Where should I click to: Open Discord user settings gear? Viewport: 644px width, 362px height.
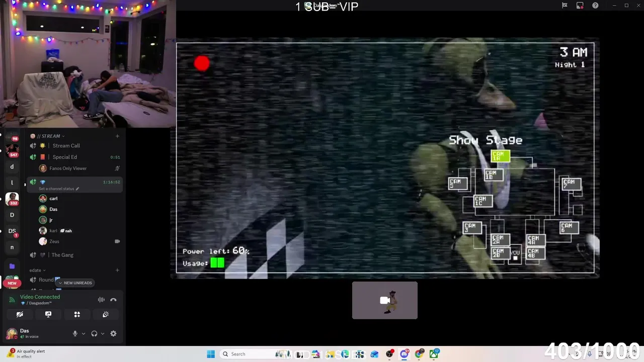click(x=113, y=333)
